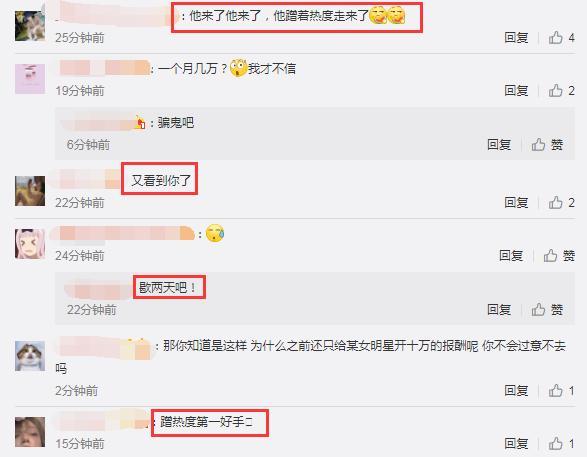Viewport: 587px width, 457px height.
Task: Open blurred username of 19分钟前 commenter
Action: [x=105, y=68]
